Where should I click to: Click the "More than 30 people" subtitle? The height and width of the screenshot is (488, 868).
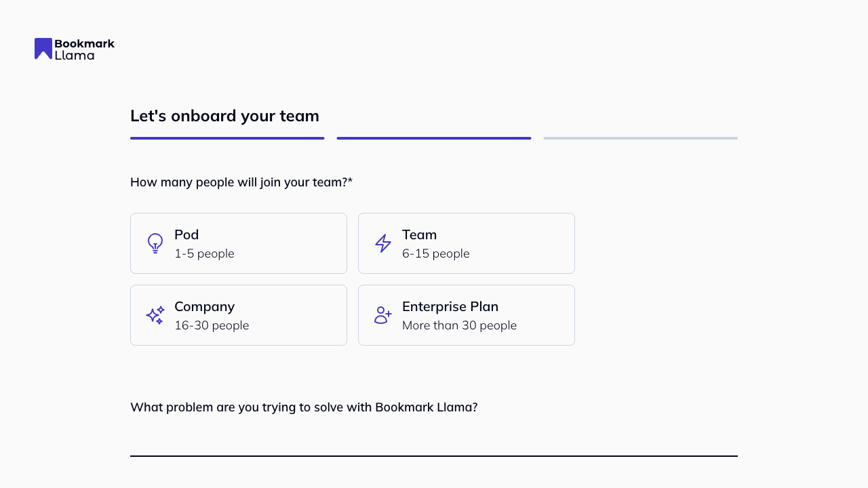pos(459,325)
